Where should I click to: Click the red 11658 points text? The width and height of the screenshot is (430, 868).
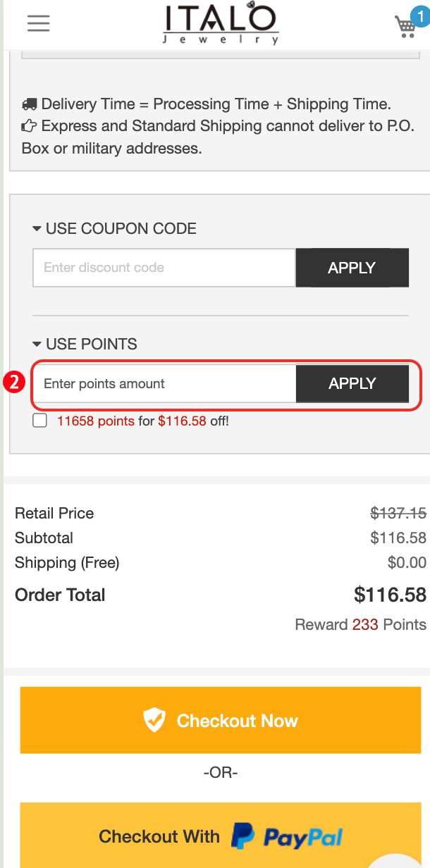pyautogui.click(x=96, y=421)
